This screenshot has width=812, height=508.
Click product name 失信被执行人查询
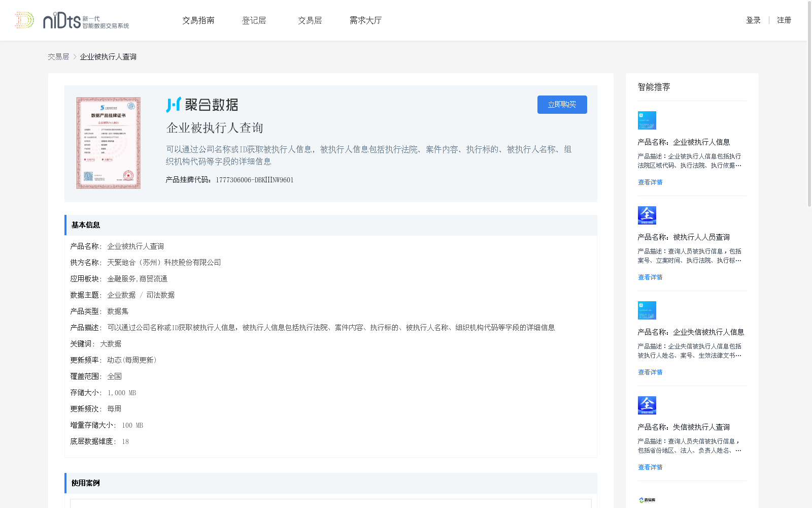tap(701, 427)
